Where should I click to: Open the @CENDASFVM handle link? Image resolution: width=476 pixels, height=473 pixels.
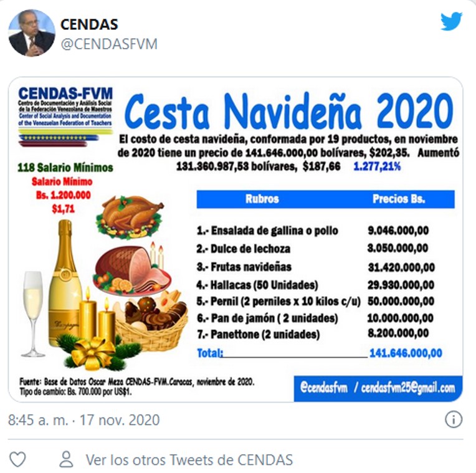109,44
